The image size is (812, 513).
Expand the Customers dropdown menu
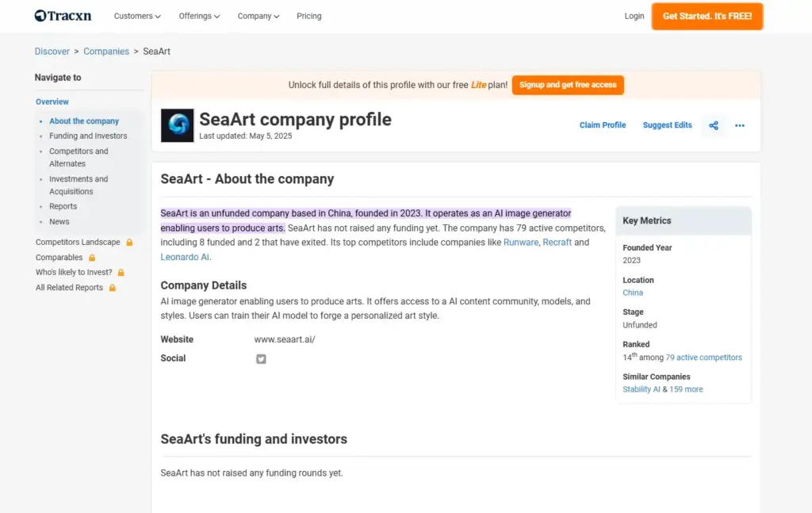point(137,16)
